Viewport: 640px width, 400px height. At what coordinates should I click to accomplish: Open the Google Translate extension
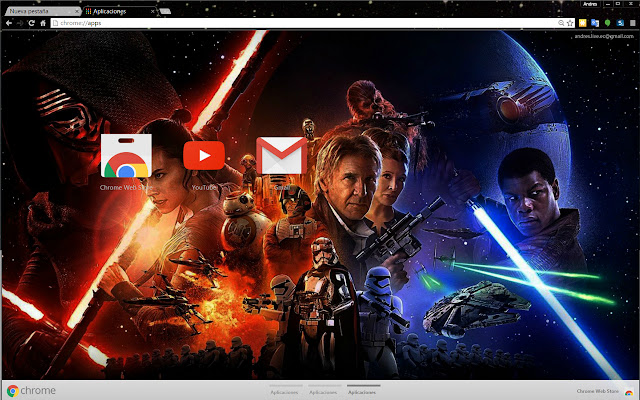point(595,23)
